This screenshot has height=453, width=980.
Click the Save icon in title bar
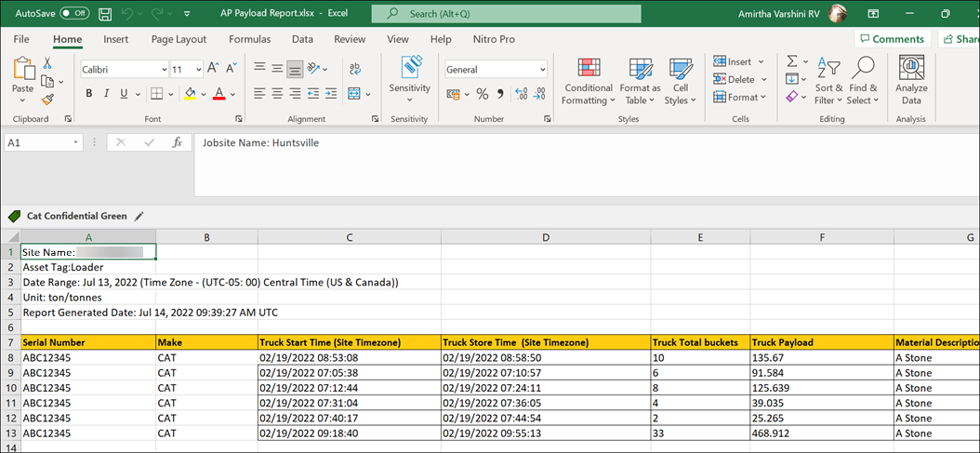[x=105, y=14]
